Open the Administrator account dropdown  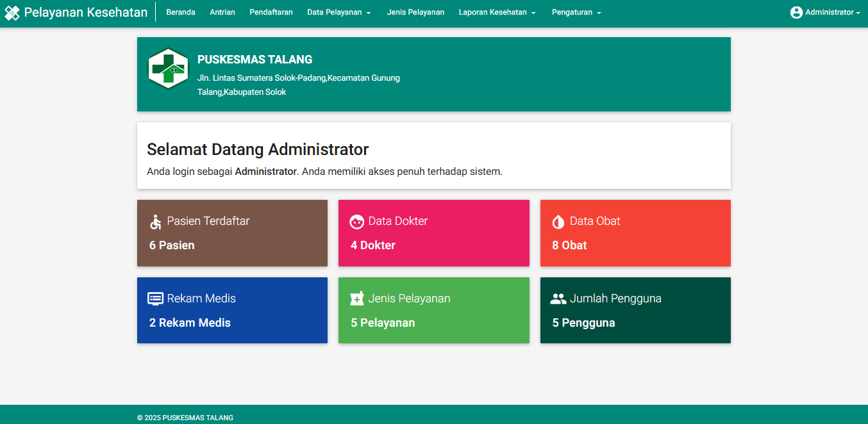coord(826,12)
